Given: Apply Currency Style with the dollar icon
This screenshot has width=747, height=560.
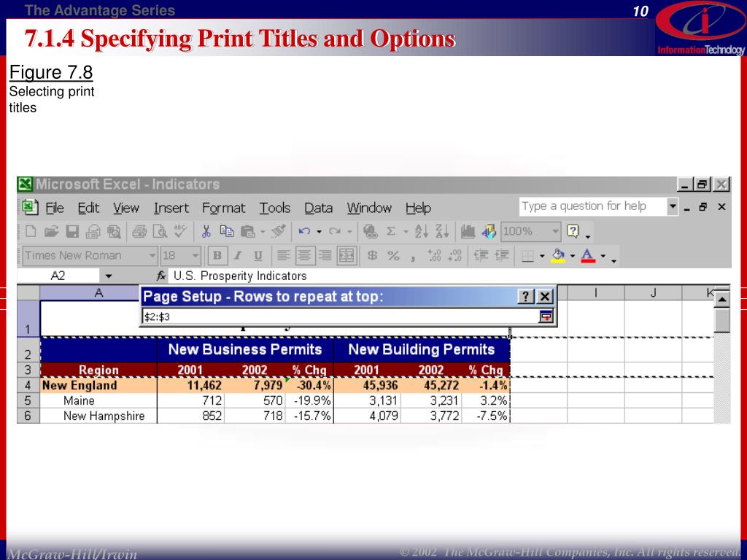Looking at the screenshot, I should 373,256.
